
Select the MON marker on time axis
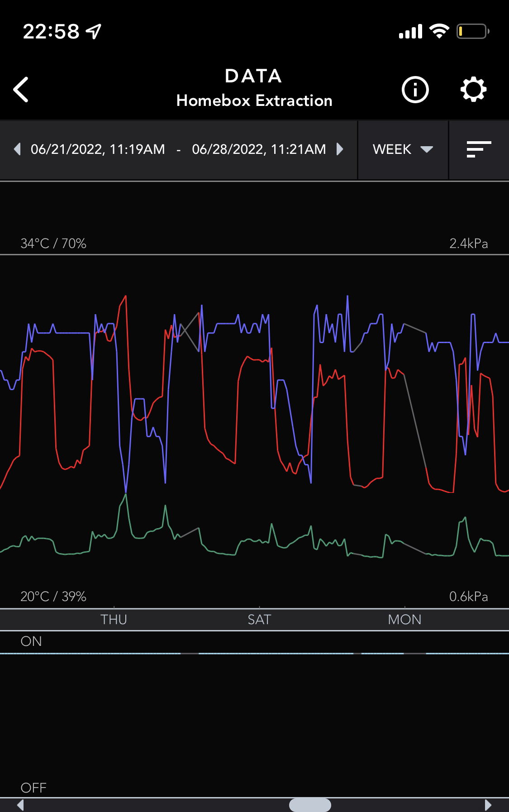pos(404,620)
